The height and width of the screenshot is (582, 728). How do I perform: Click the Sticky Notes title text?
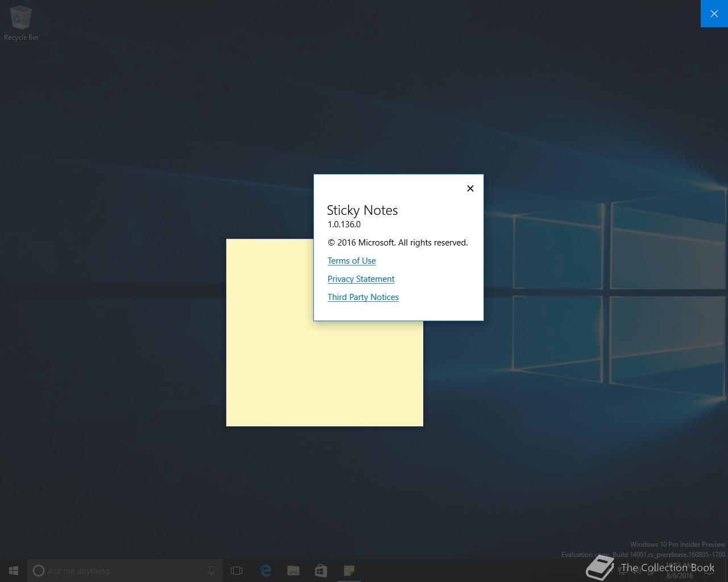coord(362,210)
